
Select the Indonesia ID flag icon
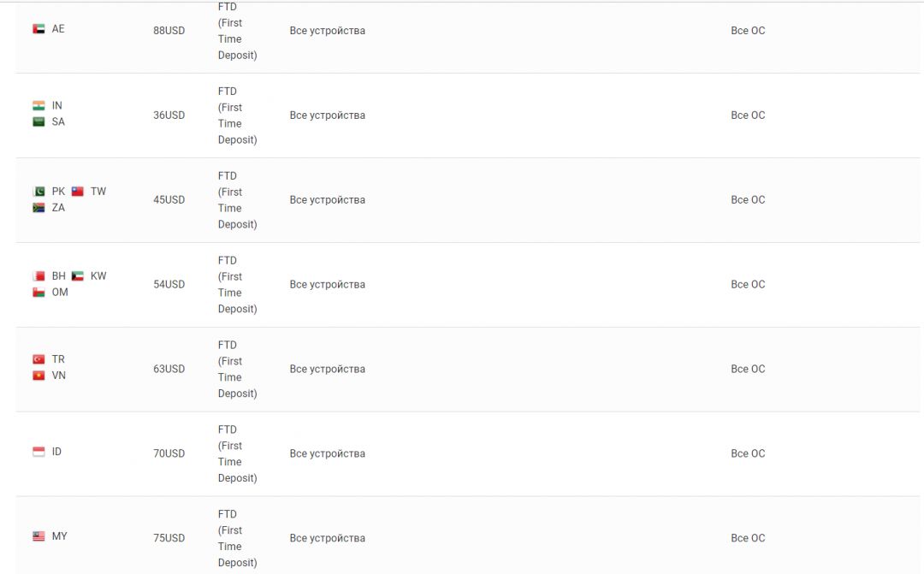tap(38, 452)
